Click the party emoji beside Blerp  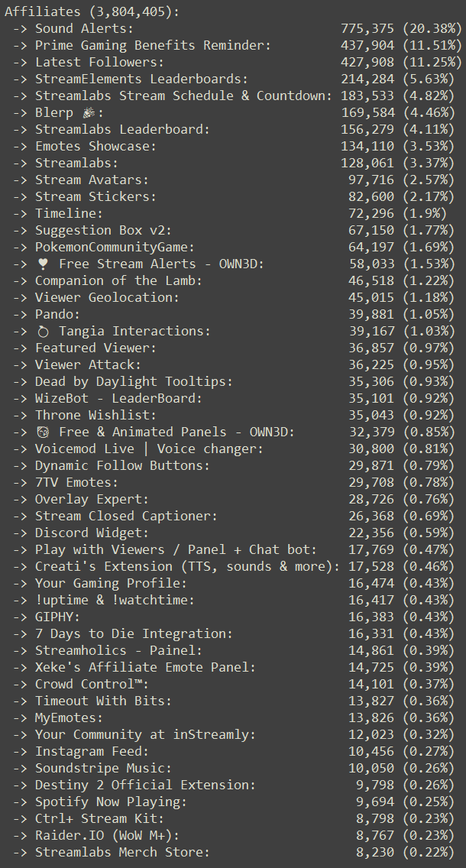pyautogui.click(x=88, y=113)
